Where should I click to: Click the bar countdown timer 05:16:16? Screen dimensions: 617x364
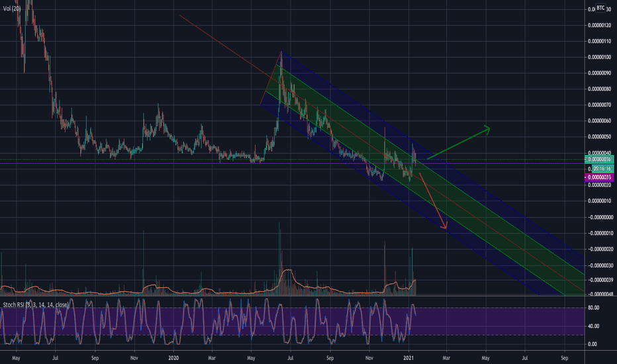602,168
